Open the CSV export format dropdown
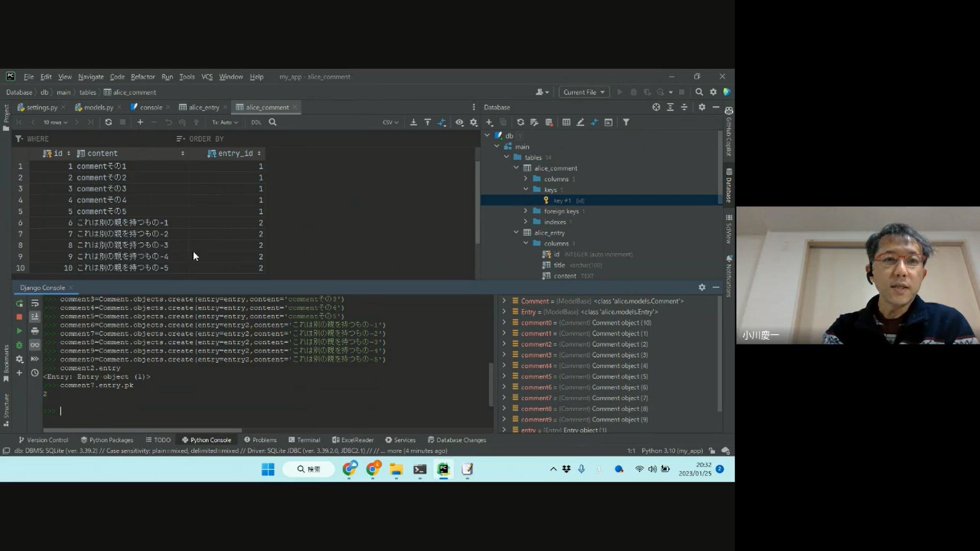 tap(390, 122)
